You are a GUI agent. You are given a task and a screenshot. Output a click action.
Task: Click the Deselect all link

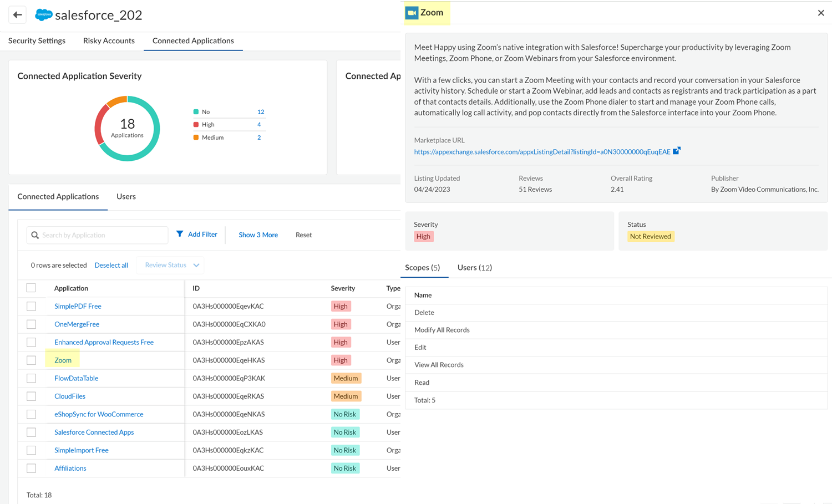[x=111, y=265]
